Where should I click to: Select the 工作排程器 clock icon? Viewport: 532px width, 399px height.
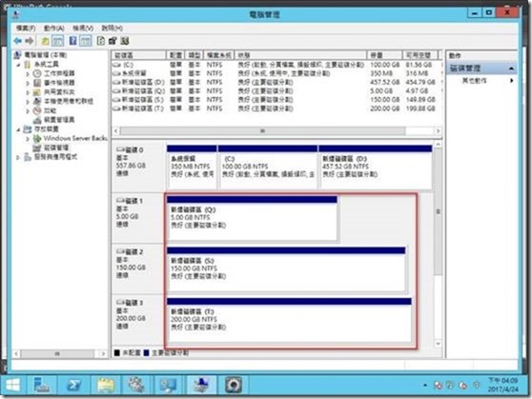37,73
